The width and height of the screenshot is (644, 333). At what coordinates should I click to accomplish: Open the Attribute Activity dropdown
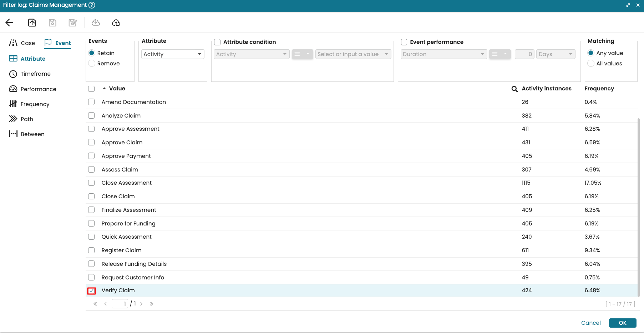pyautogui.click(x=173, y=54)
